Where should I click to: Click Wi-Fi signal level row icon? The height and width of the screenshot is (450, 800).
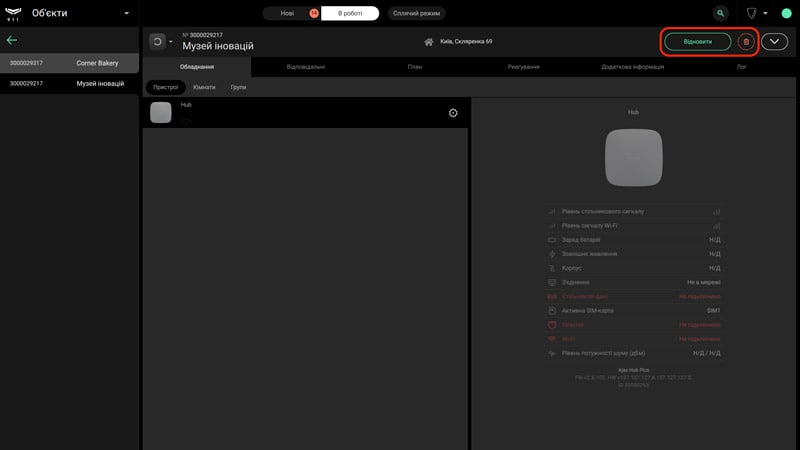click(552, 226)
